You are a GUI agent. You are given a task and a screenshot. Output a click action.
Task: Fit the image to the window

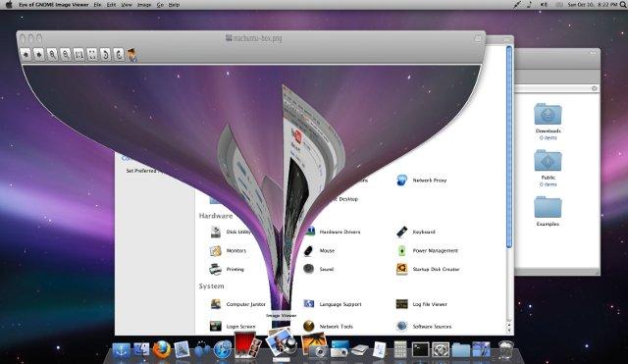tap(92, 54)
